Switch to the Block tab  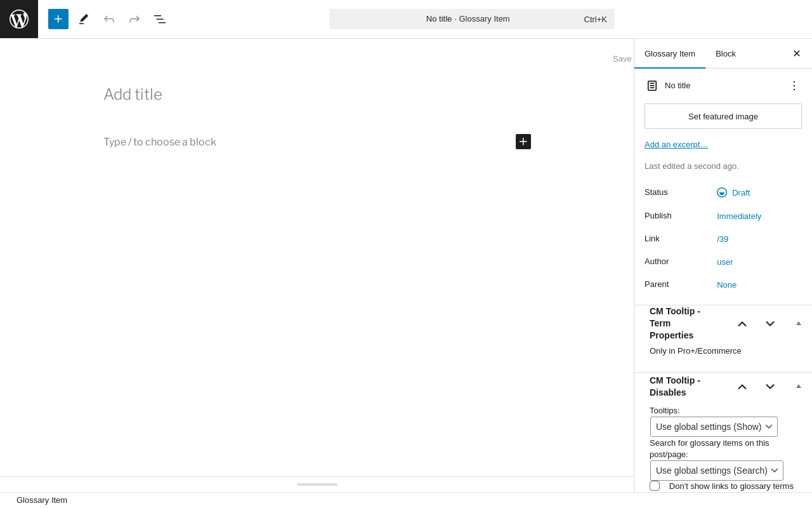pyautogui.click(x=726, y=53)
